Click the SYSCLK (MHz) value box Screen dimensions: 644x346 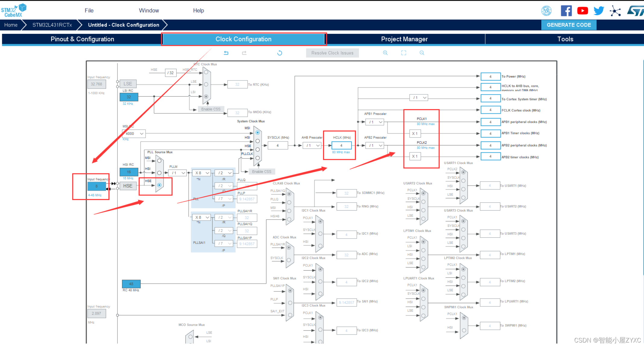point(278,145)
